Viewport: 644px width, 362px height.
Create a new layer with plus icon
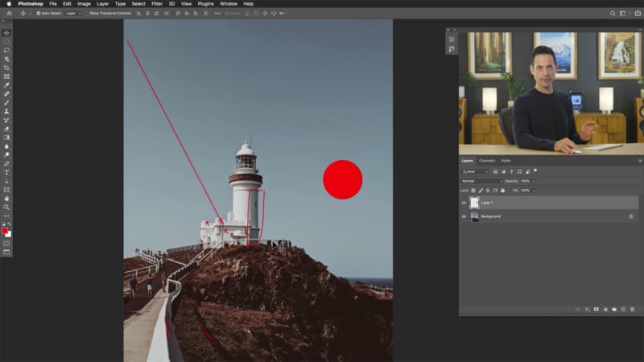(x=623, y=310)
